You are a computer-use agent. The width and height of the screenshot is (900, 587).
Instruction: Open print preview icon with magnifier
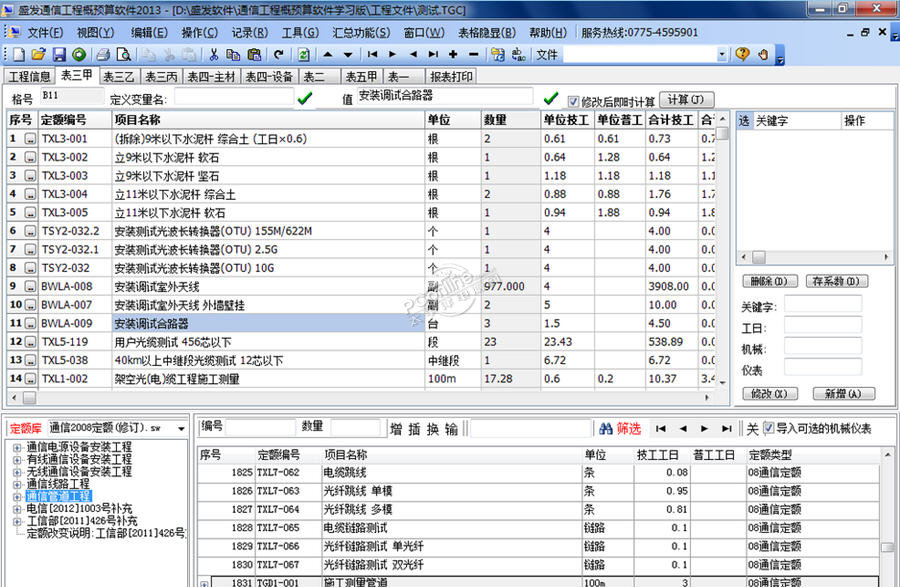point(123,55)
